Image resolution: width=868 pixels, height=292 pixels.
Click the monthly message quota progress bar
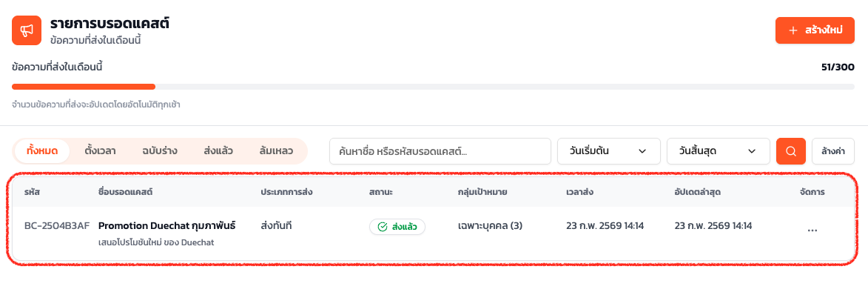pos(433,87)
